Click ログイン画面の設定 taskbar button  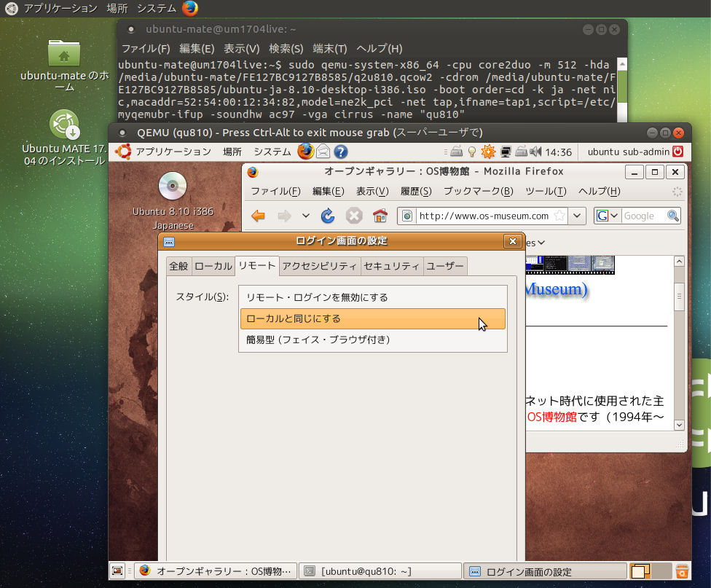click(x=545, y=571)
